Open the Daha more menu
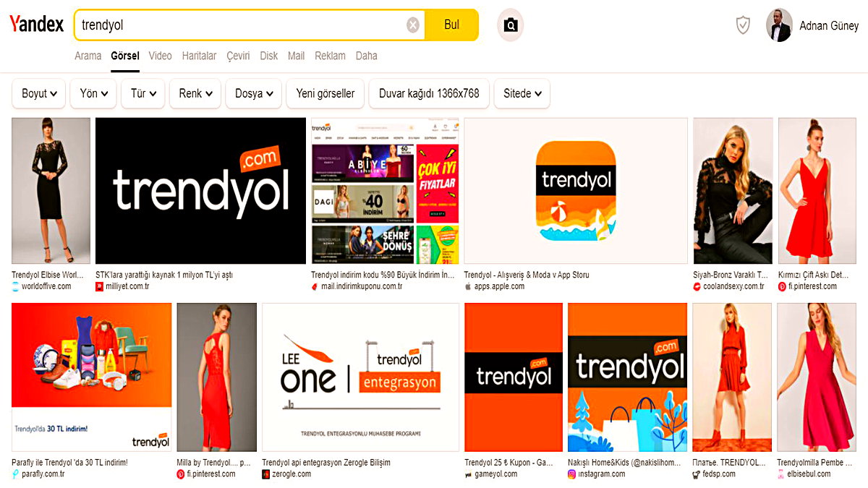Screen dimensions: 868x488 click(x=366, y=56)
